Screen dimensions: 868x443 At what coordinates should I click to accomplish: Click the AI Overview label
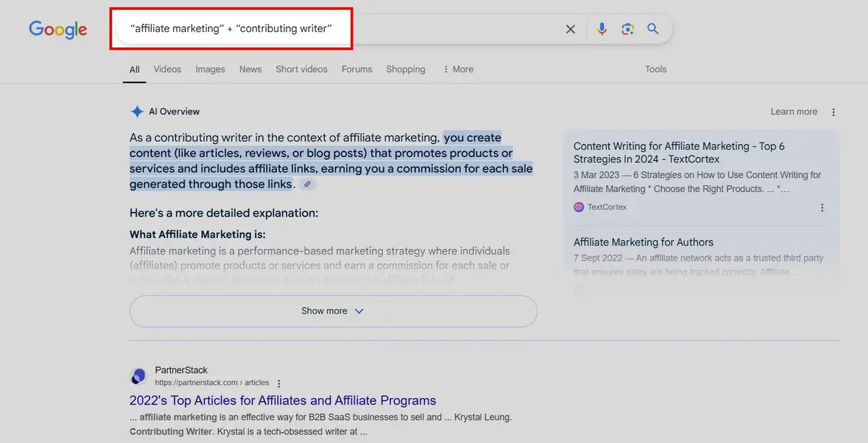(174, 111)
